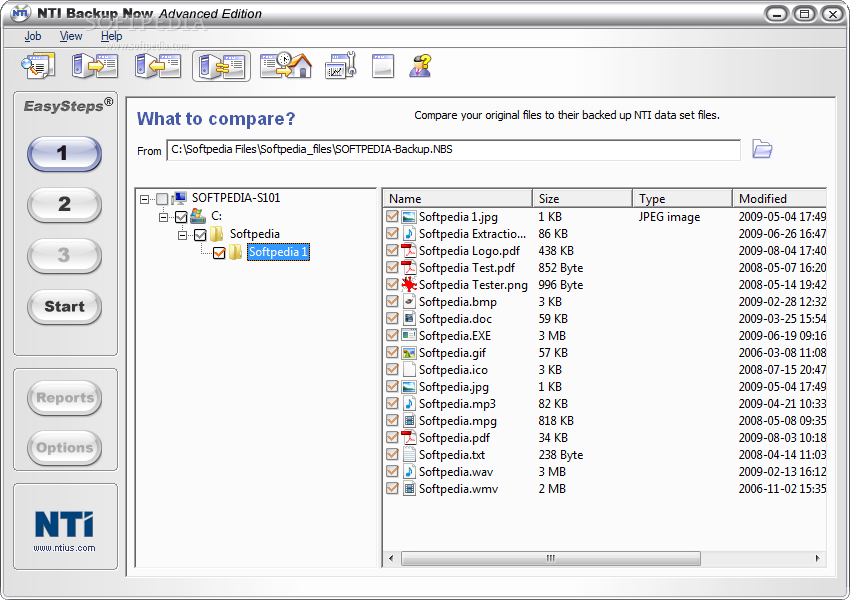Image resolution: width=851 pixels, height=601 pixels.
Task: Select the Softpedia Extractio... file name
Action: 472,233
